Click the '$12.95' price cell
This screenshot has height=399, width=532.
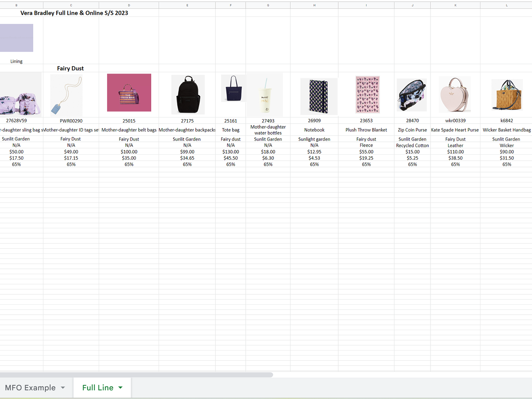coord(314,152)
